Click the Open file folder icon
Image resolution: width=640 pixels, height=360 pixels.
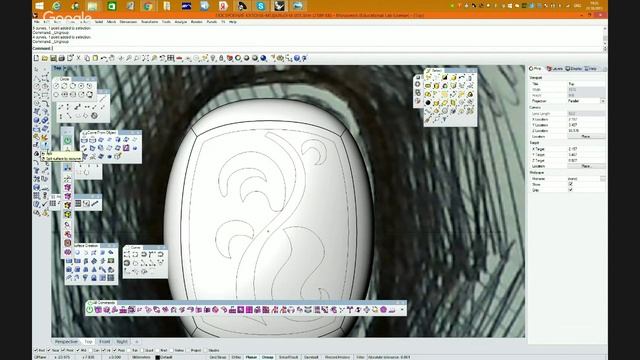[45, 58]
